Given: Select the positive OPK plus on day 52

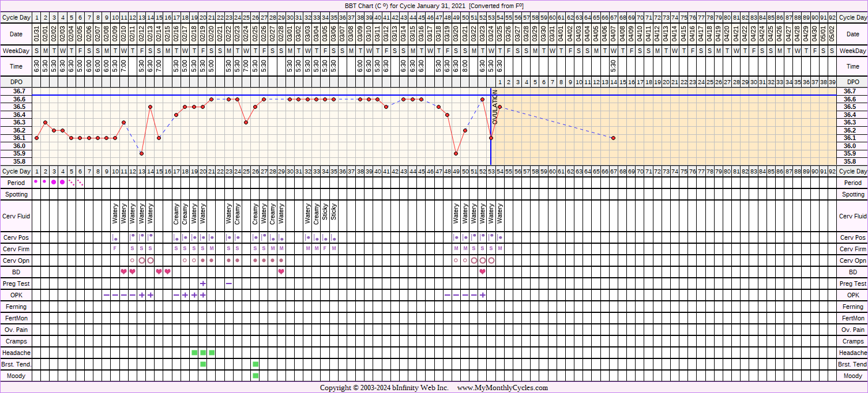Looking at the screenshot, I should tap(482, 295).
